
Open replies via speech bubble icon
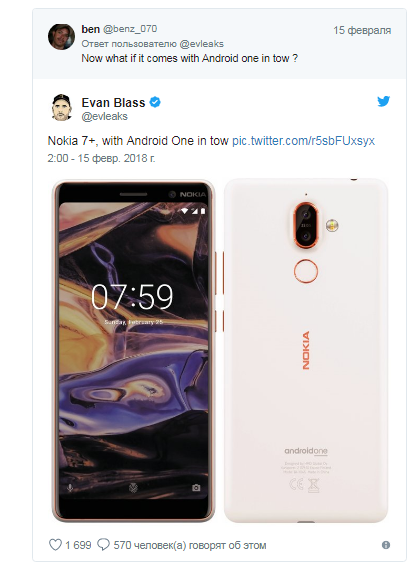point(103,545)
